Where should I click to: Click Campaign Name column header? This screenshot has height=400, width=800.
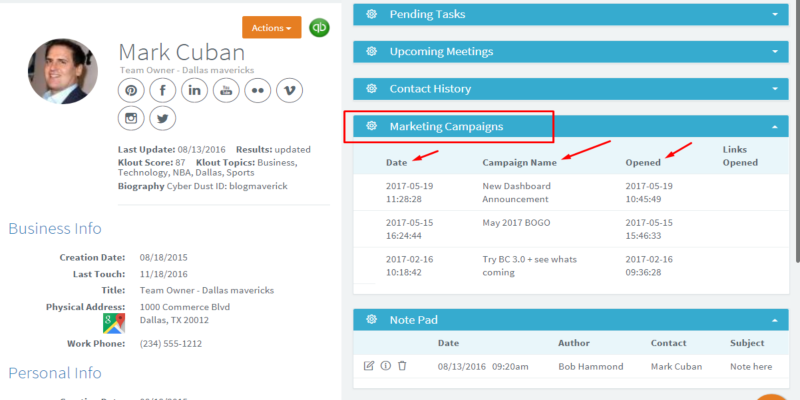click(519, 162)
